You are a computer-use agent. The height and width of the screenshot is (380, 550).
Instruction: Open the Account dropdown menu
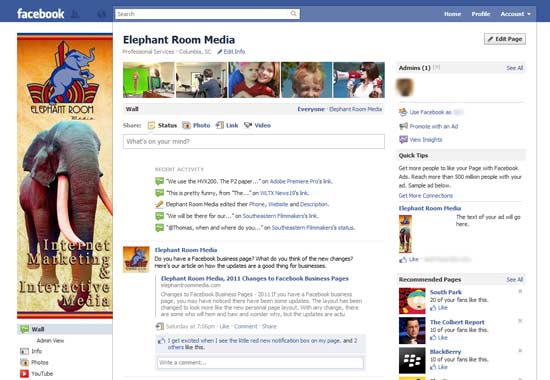[x=515, y=14]
